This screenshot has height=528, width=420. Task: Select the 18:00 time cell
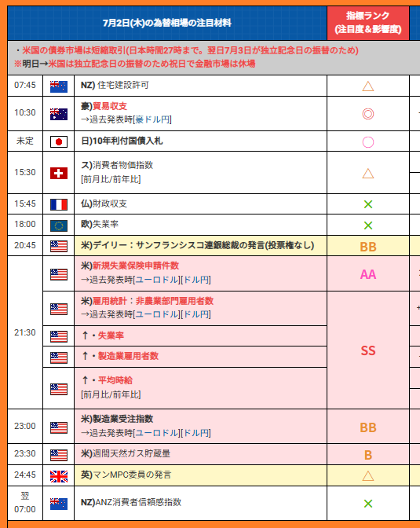pyautogui.click(x=25, y=224)
